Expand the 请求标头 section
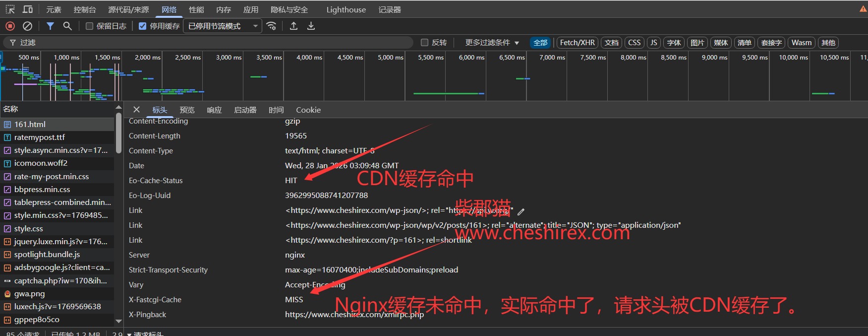 (148, 334)
